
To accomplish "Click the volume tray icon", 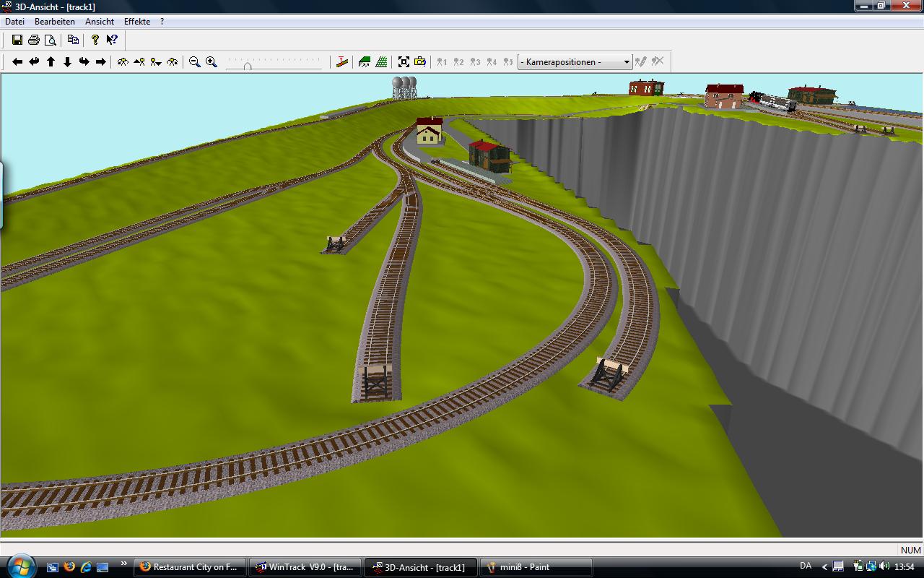I will point(884,566).
